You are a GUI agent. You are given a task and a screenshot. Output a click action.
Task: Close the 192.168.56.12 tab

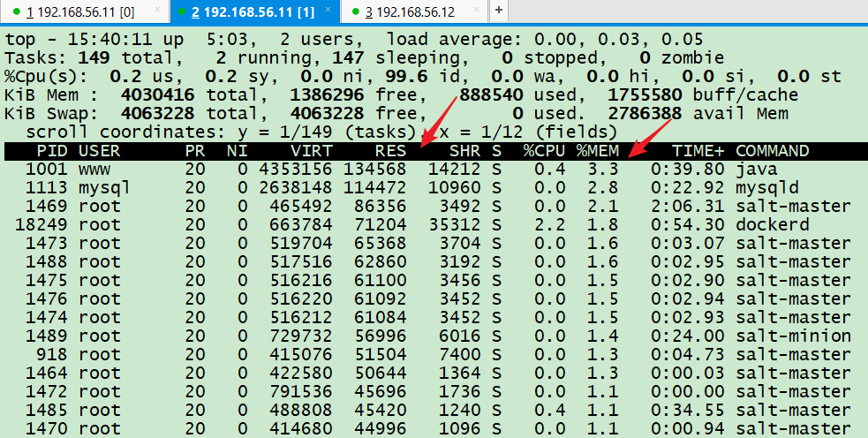[x=478, y=10]
